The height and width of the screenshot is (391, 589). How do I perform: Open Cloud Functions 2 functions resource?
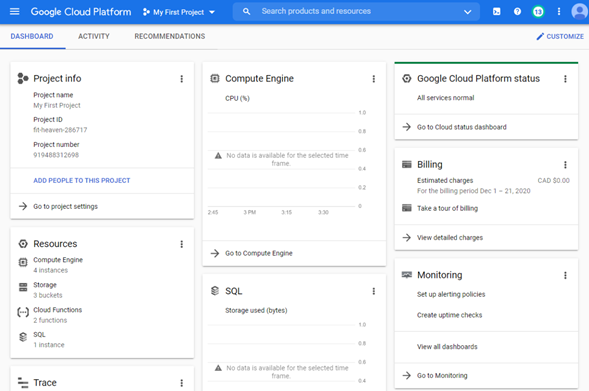57,315
